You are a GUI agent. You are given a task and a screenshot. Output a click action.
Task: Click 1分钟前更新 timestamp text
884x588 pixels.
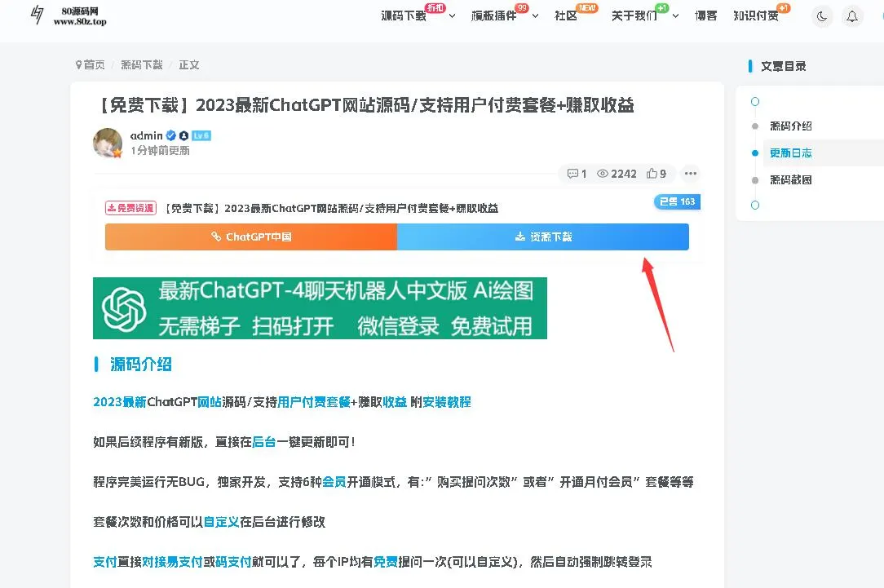160,151
